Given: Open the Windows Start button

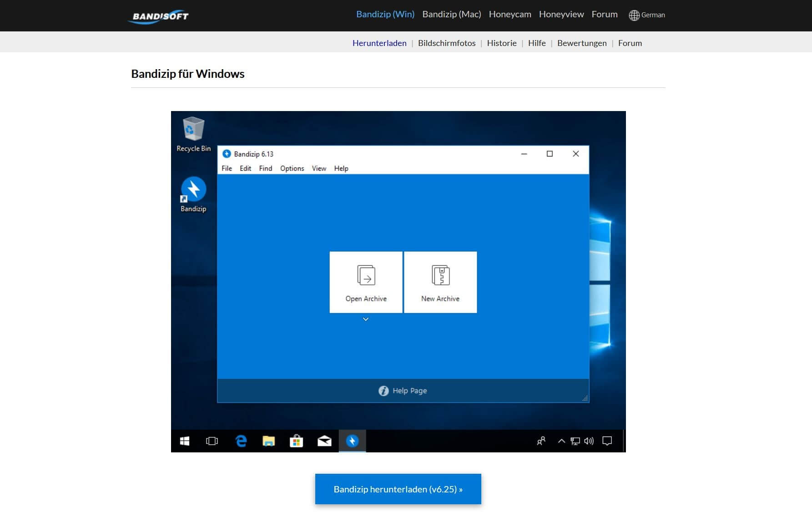Looking at the screenshot, I should (185, 441).
